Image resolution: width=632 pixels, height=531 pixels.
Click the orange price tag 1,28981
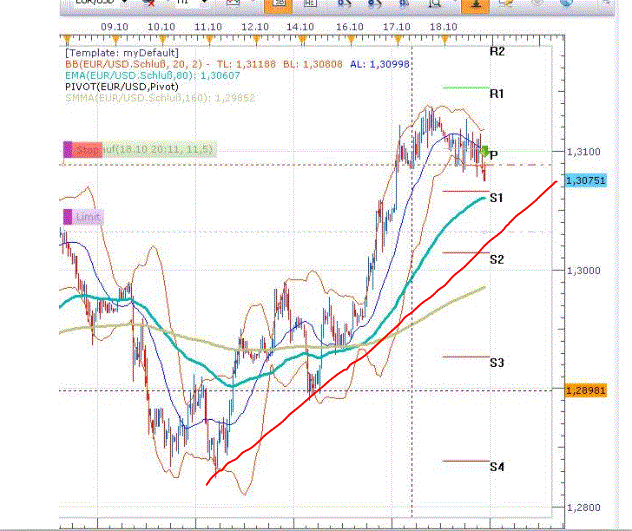pyautogui.click(x=585, y=390)
